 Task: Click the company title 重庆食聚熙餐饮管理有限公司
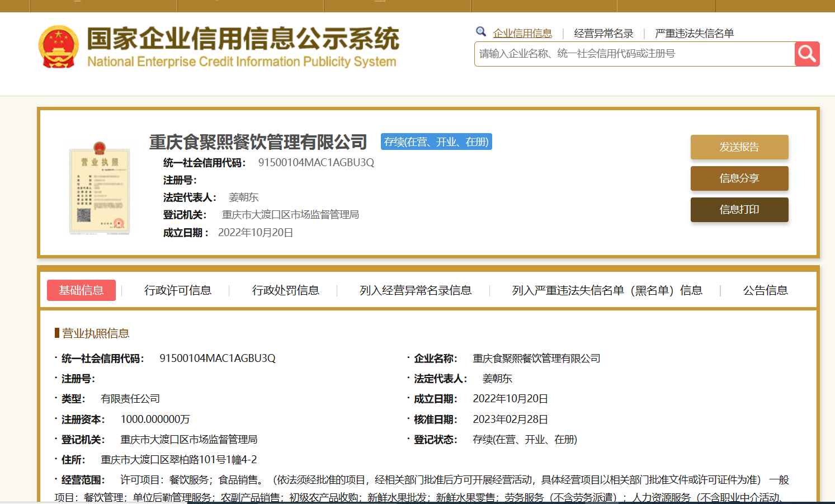pyautogui.click(x=258, y=142)
